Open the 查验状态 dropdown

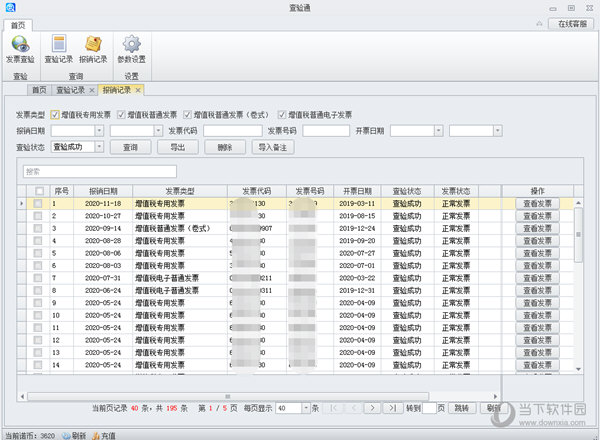coord(99,147)
